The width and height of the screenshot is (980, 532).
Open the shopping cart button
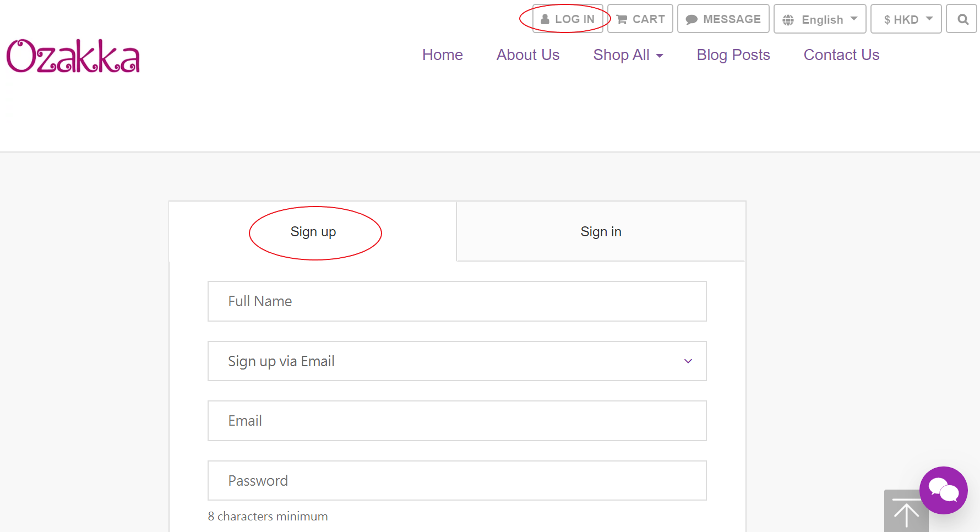tap(640, 19)
